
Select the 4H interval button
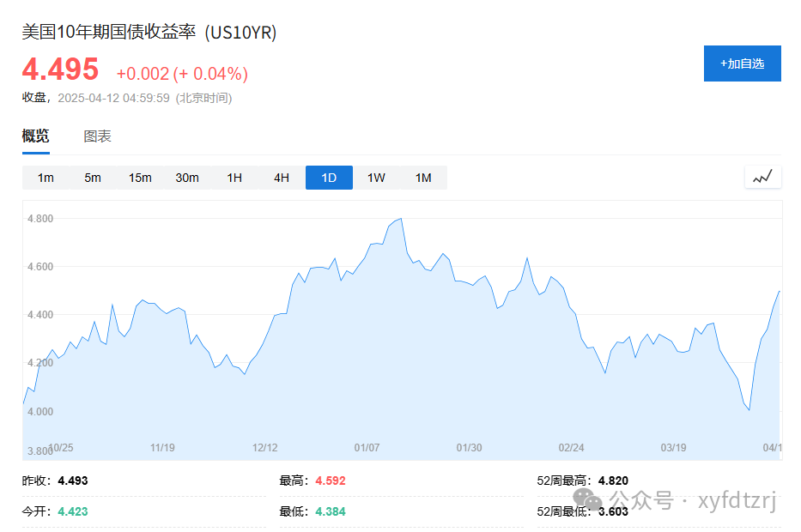pos(281,177)
